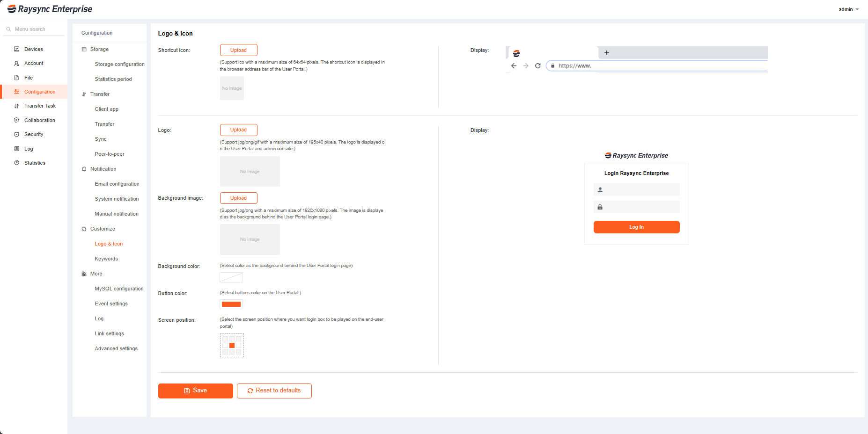This screenshot has height=434, width=868.
Task: Go to Account menu item
Action: [x=34, y=63]
